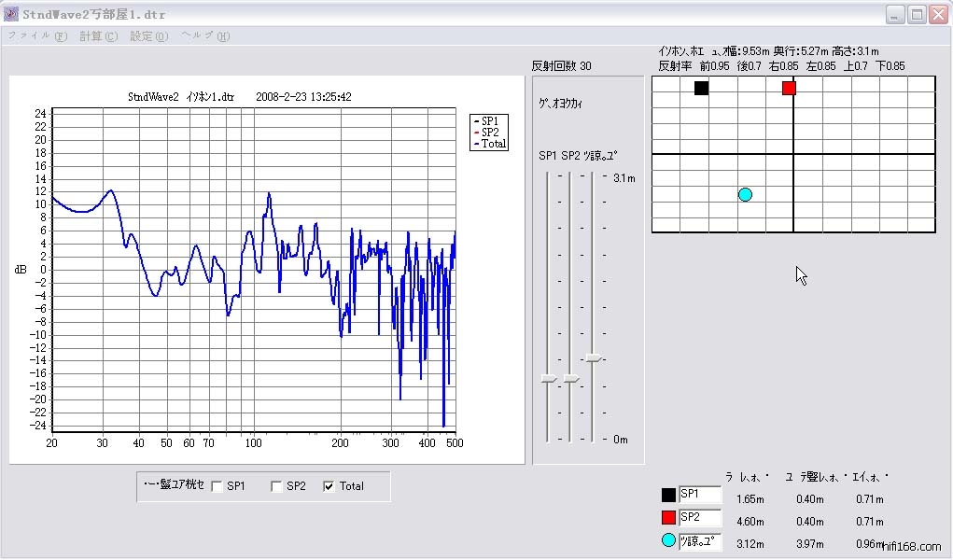Image resolution: width=953 pixels, height=560 pixels.
Task: Click the SP2 height slider handle
Action: point(570,378)
